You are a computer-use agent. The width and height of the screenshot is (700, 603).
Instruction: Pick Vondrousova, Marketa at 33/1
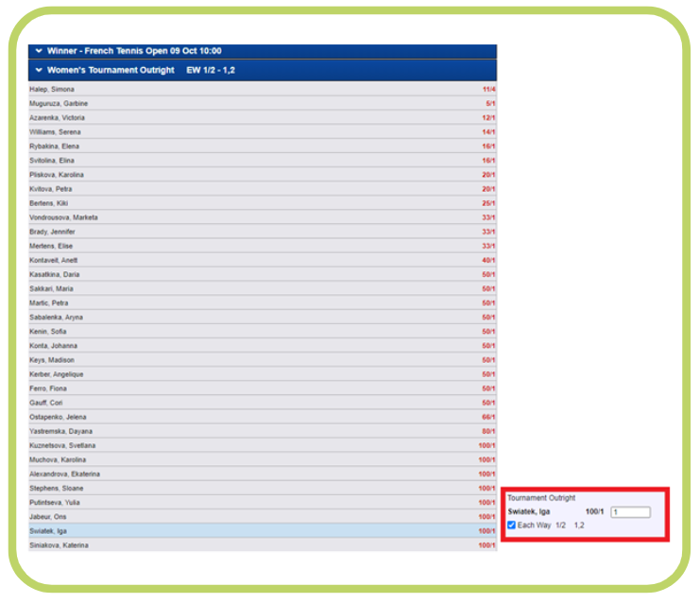pos(488,218)
